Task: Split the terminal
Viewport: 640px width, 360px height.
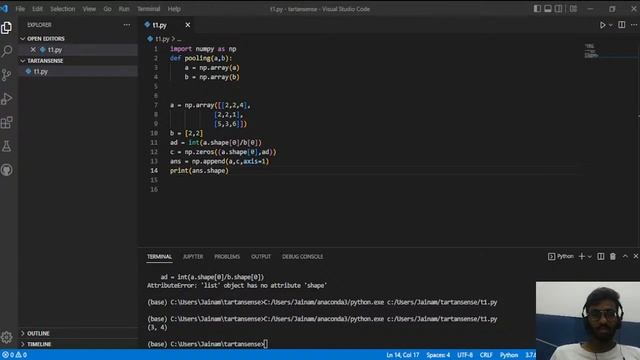Action: coord(601,256)
